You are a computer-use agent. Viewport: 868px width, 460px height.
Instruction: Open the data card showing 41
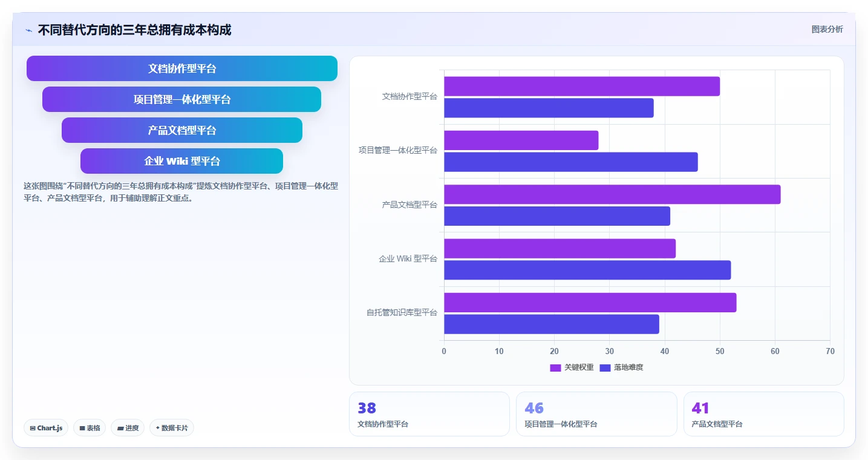(764, 414)
